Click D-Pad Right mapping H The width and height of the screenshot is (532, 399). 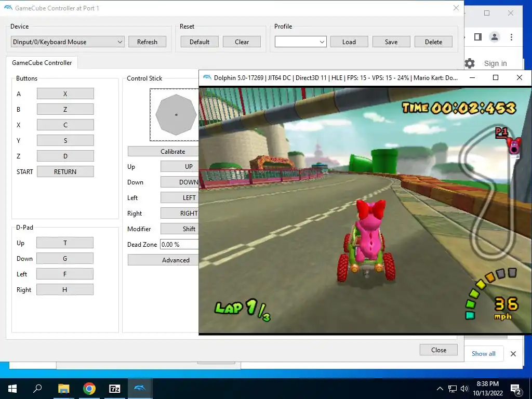(x=65, y=290)
